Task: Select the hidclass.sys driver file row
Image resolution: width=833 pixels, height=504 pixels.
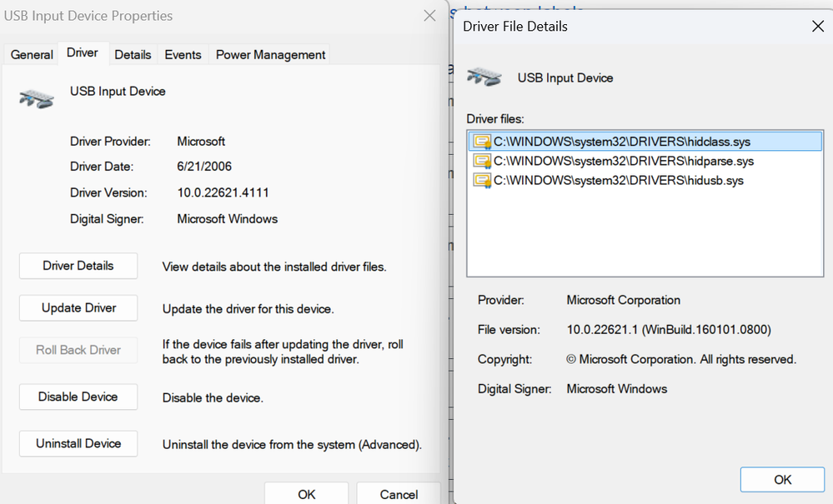Action: point(645,142)
